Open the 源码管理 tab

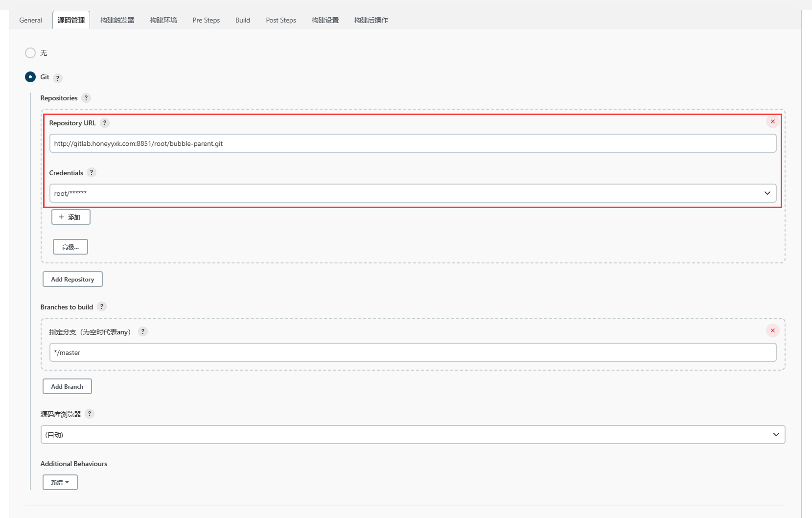tap(71, 20)
